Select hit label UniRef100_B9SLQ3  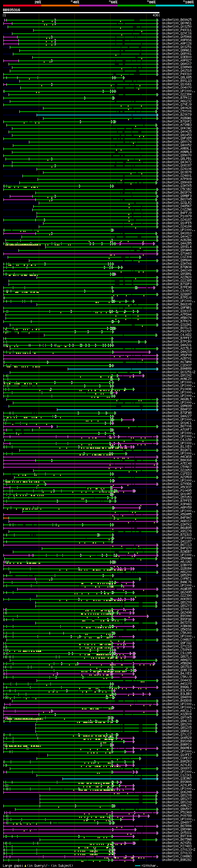click(x=177, y=81)
